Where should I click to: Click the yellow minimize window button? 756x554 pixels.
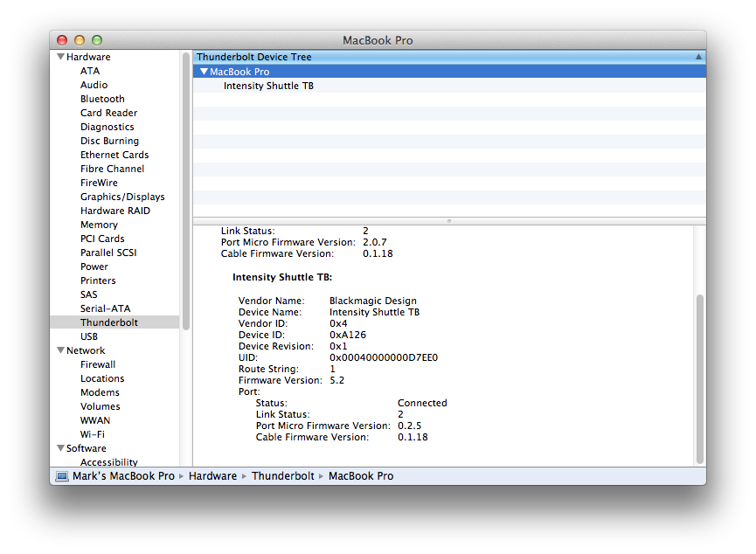(x=80, y=40)
